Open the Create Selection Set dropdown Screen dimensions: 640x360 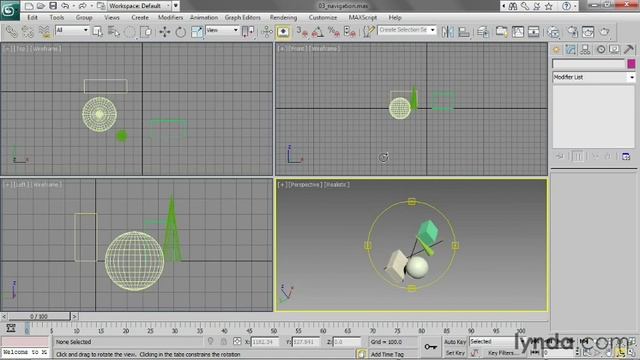click(x=407, y=30)
